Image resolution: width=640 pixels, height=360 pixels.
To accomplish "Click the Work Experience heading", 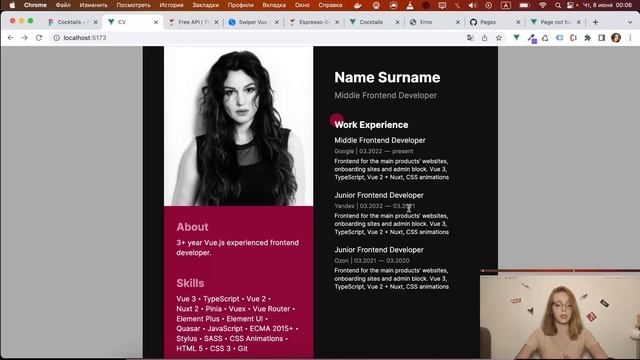I will coord(371,125).
